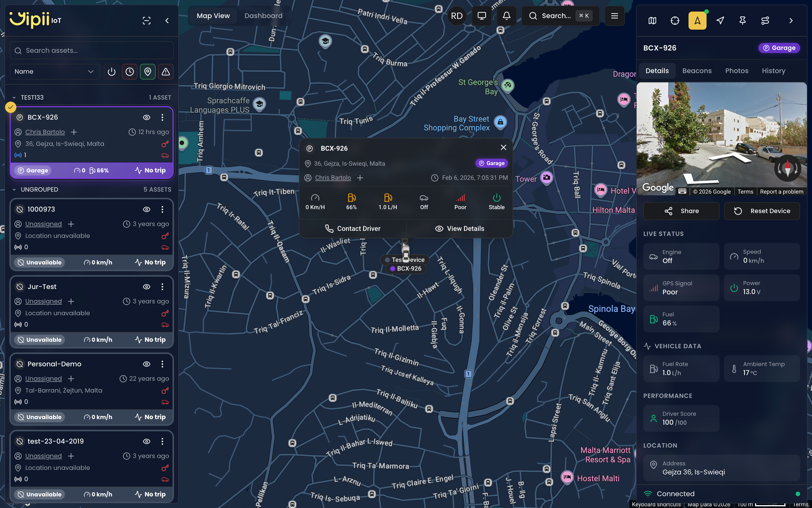Image resolution: width=812 pixels, height=508 pixels.
Task: Open the Photos tab
Action: pos(736,71)
